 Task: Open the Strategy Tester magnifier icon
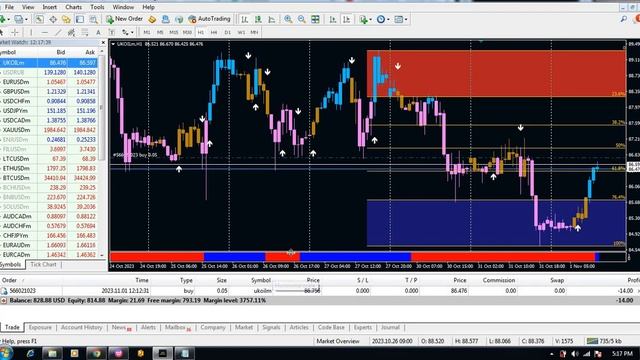[x=93, y=19]
